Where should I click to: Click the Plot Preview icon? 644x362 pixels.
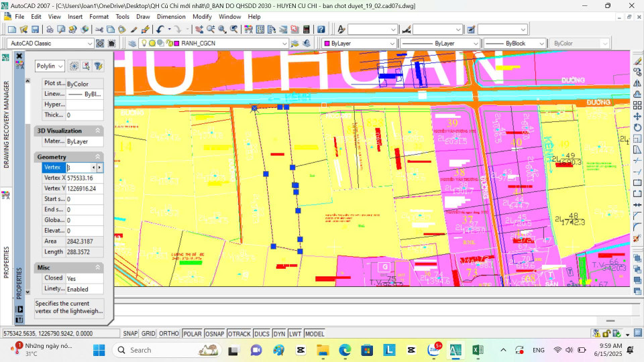coord(61,29)
